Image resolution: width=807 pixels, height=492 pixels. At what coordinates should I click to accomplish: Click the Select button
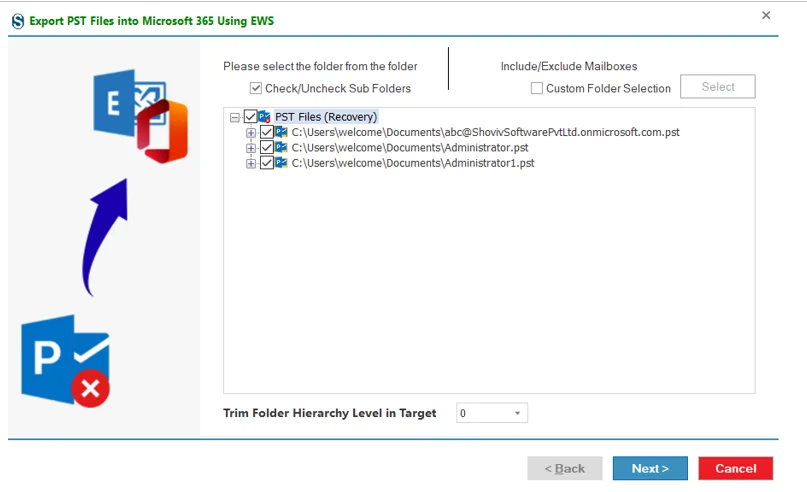717,86
